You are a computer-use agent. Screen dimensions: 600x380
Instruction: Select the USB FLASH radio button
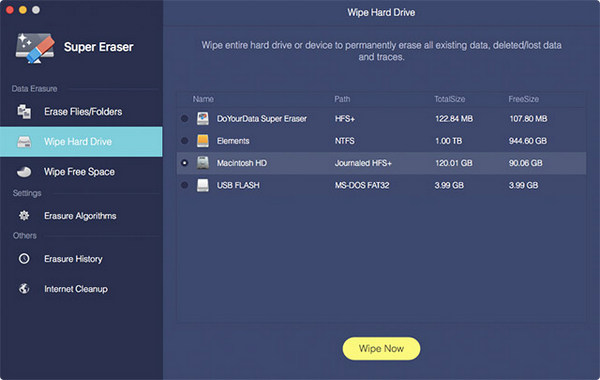(184, 185)
